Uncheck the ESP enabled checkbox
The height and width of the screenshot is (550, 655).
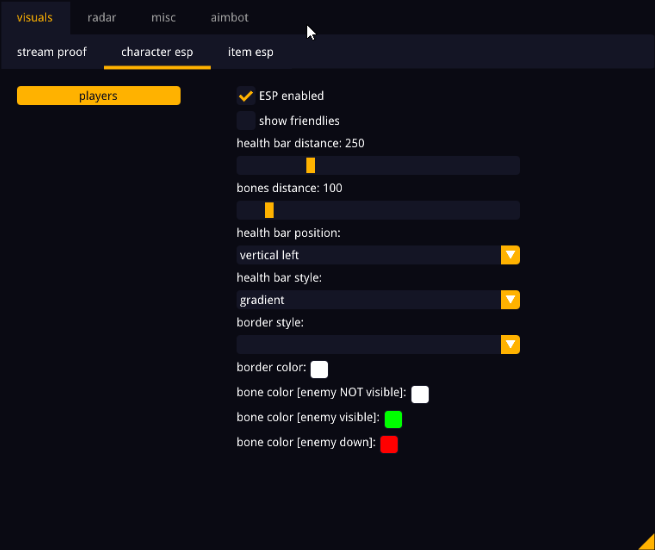245,96
